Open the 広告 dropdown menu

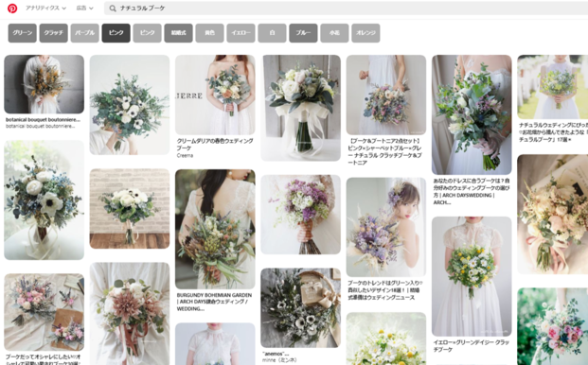85,8
